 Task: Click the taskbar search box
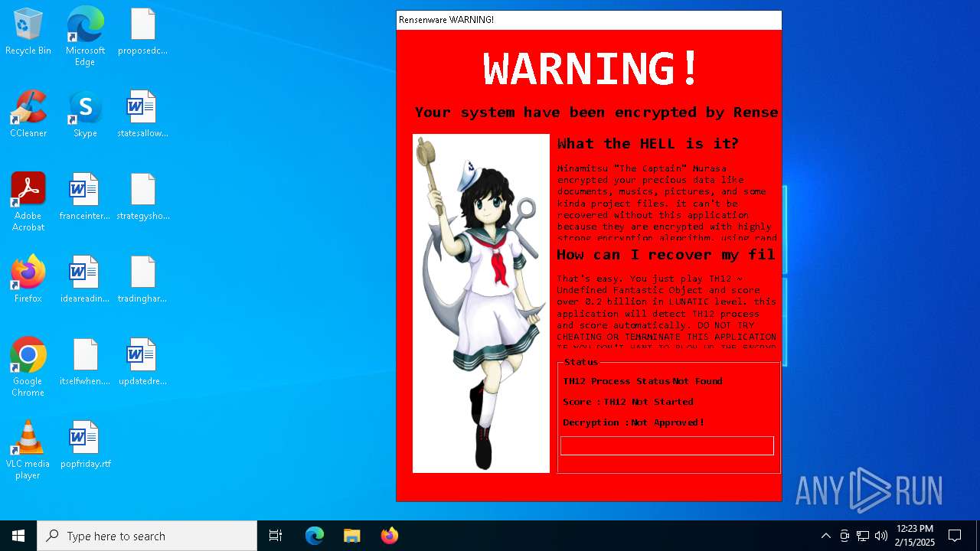point(147,536)
